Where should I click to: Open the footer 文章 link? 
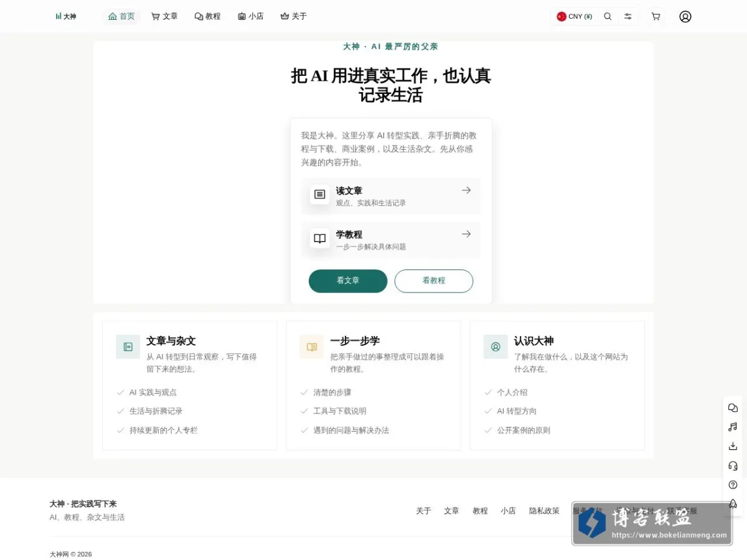(x=451, y=511)
